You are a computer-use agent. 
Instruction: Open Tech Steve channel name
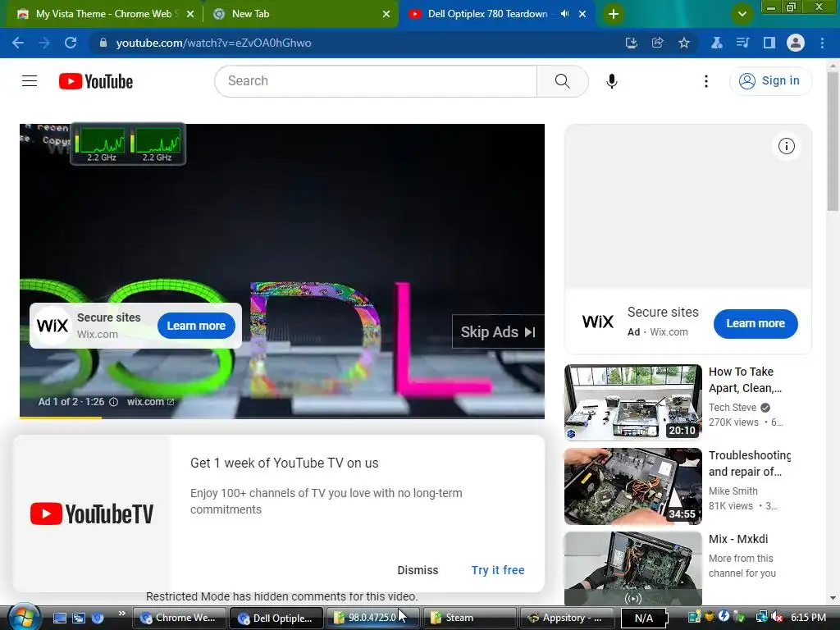click(x=733, y=408)
